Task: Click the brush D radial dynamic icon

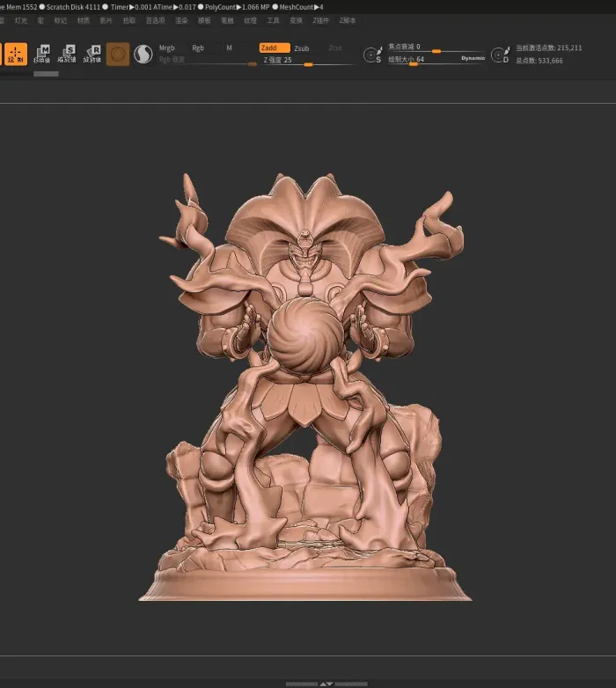Action: tap(500, 55)
